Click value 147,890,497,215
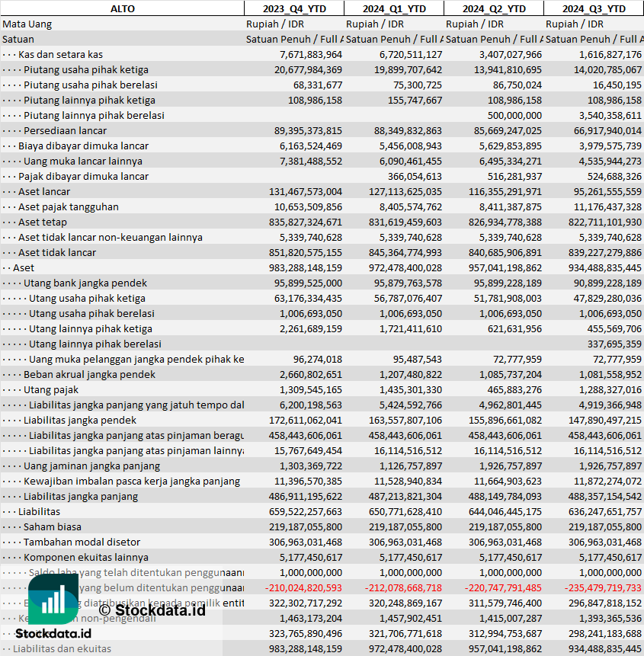This screenshot has width=644, height=656. tap(604, 421)
